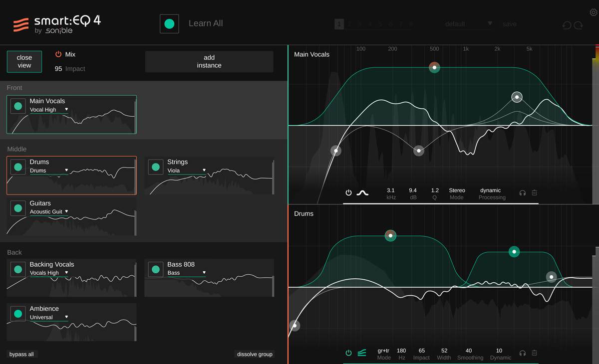Toggle the Ambience track's activation button
The width and height of the screenshot is (599, 364).
18,313
